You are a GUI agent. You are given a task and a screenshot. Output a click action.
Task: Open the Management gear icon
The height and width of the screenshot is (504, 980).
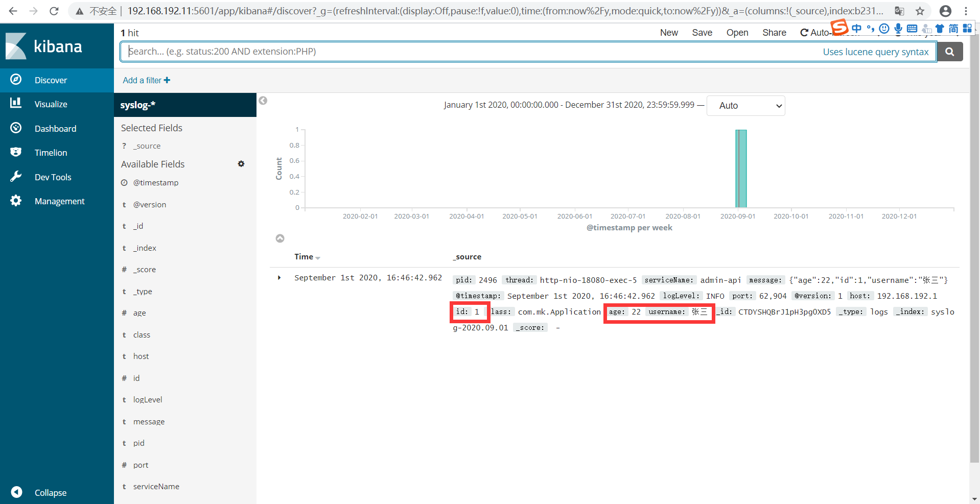pos(16,201)
